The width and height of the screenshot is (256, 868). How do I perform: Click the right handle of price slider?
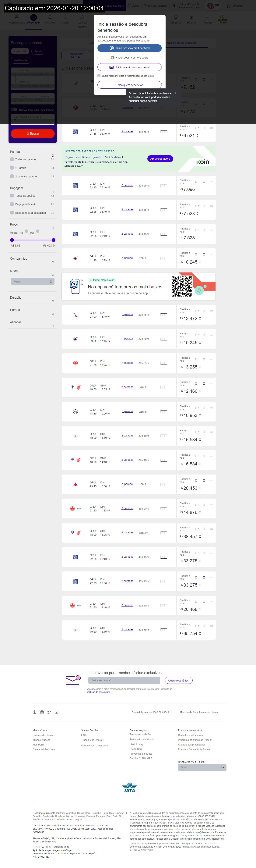point(54,240)
